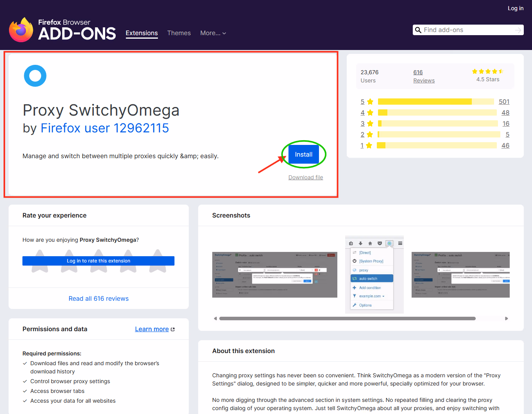Install the Proxy SwitchyOmega extension
Screen dimensions: 532x414
coord(304,154)
